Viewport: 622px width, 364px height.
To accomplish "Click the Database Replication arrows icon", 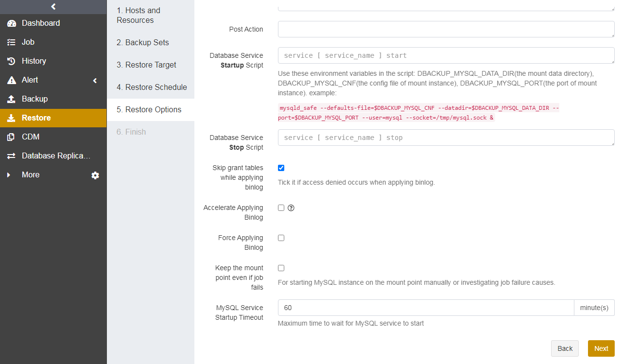I will click(x=12, y=156).
